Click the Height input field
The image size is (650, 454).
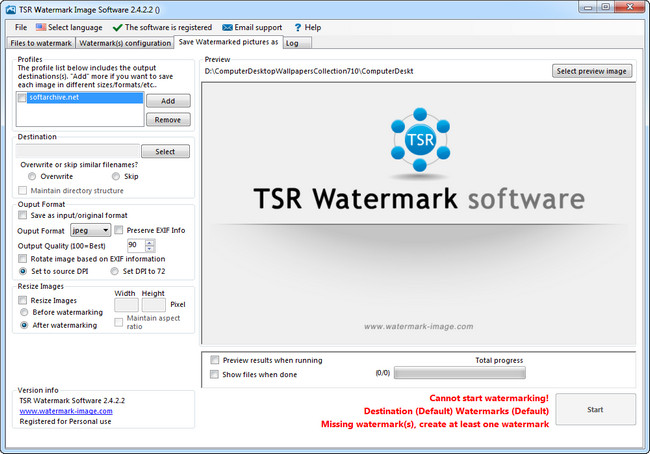click(x=154, y=305)
